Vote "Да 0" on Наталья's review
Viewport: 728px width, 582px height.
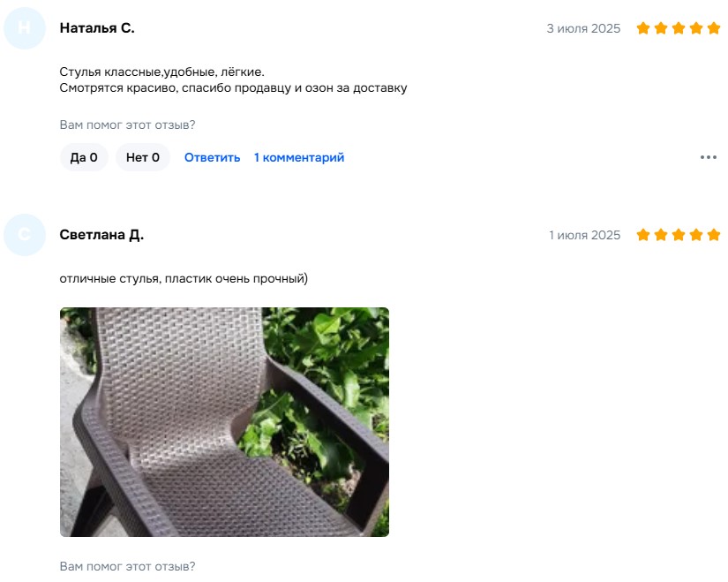pos(84,157)
